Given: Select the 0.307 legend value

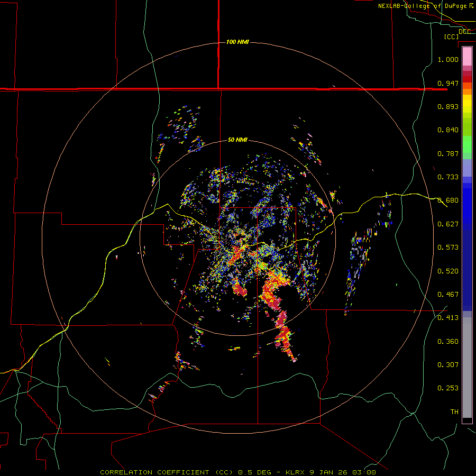Looking at the screenshot, I should [448, 365].
